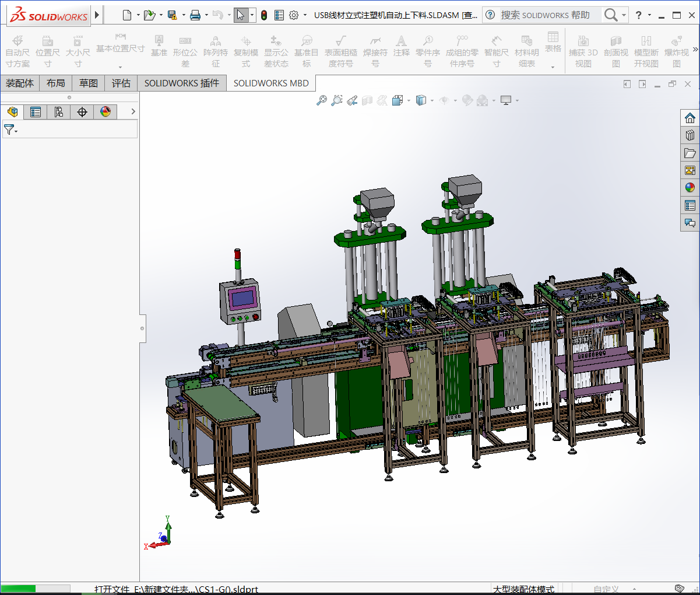Open File Explorer folder in task pane
The image size is (700, 595).
(690, 153)
